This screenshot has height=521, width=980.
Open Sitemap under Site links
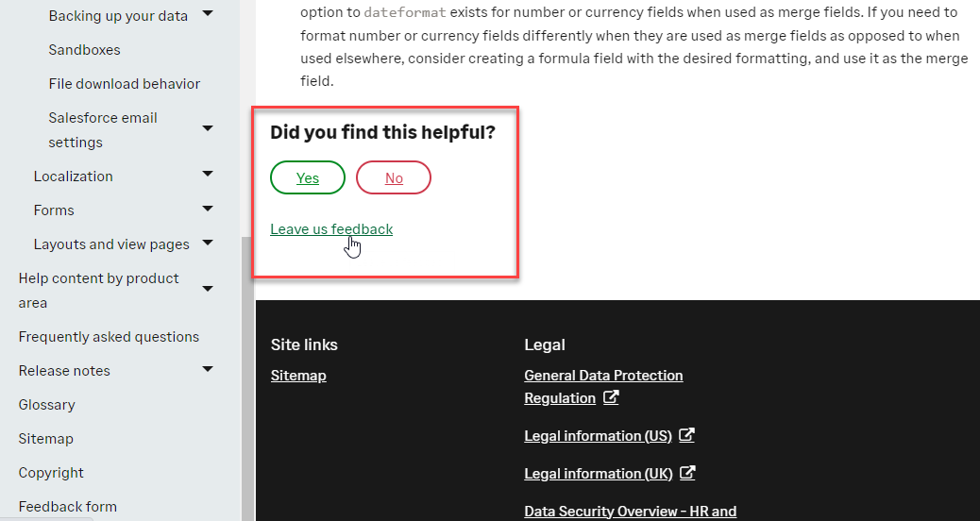(x=298, y=376)
